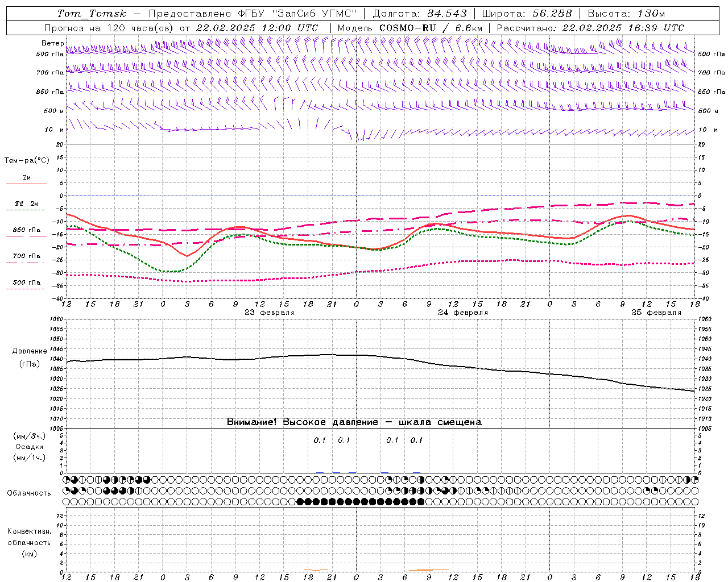Click the Тем-ра(°C) axis title
This screenshot has width=728, height=582.
tap(27, 161)
